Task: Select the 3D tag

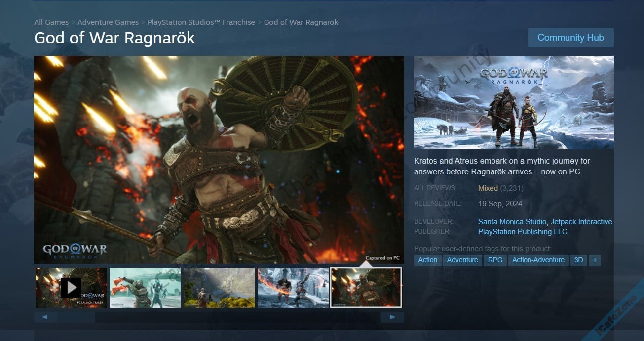Action: click(x=578, y=260)
